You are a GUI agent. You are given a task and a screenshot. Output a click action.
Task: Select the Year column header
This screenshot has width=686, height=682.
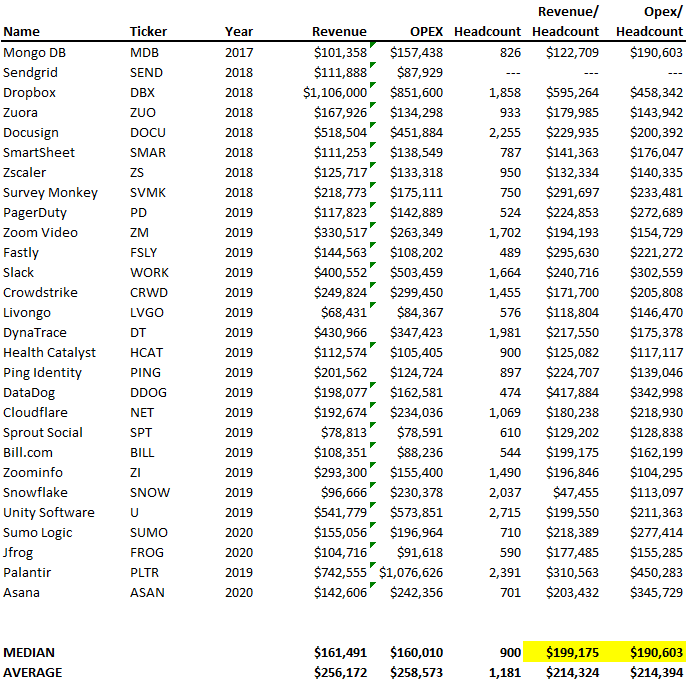pyautogui.click(x=239, y=32)
